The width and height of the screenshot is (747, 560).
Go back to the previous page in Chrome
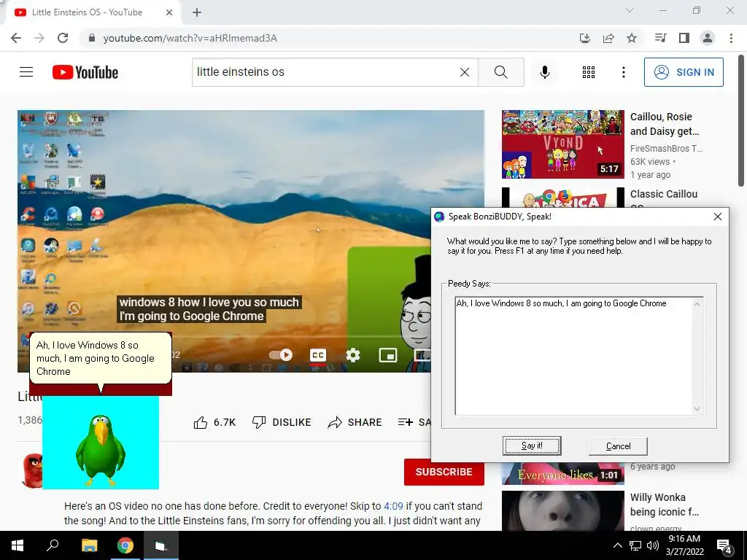[x=16, y=38]
